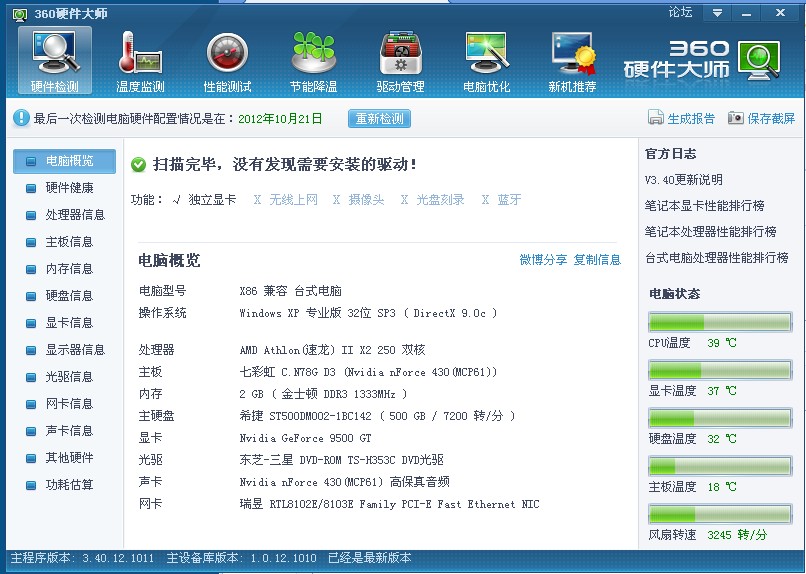Click the RTL8102E/8103E network card value

pyautogui.click(x=389, y=504)
